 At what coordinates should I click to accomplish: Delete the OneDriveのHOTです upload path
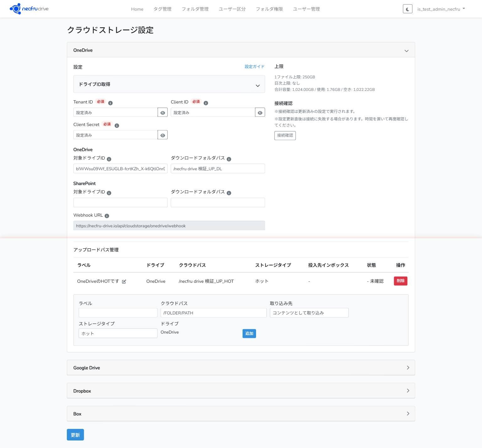[x=400, y=281]
